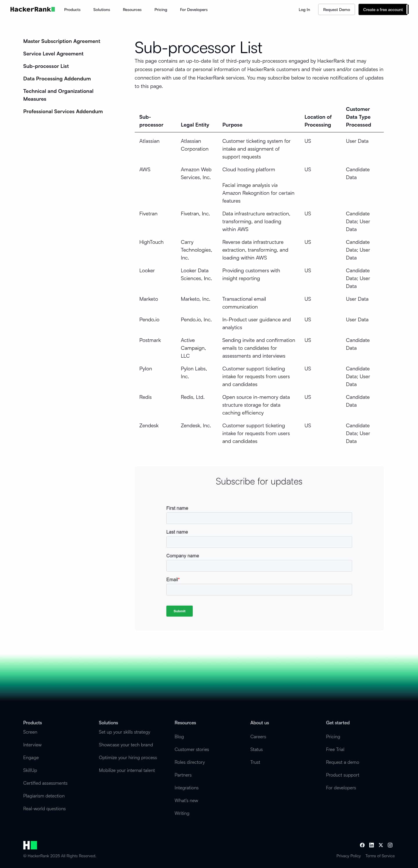Viewport: 418px width, 868px height.
Task: Open the Instagram icon in footer
Action: tap(390, 845)
